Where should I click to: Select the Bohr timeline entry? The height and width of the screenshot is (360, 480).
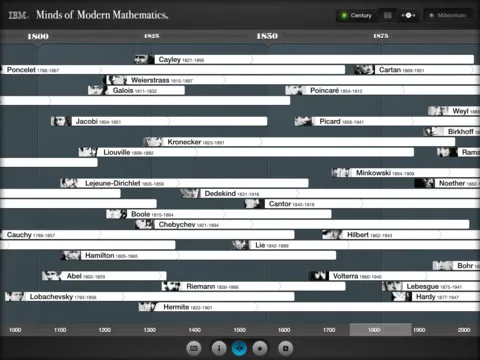(456, 266)
